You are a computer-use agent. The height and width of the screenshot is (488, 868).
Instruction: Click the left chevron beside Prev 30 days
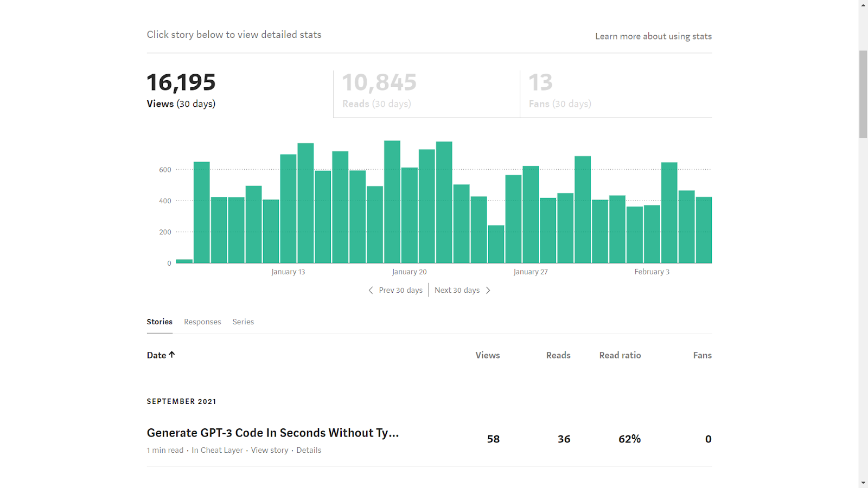coord(371,291)
